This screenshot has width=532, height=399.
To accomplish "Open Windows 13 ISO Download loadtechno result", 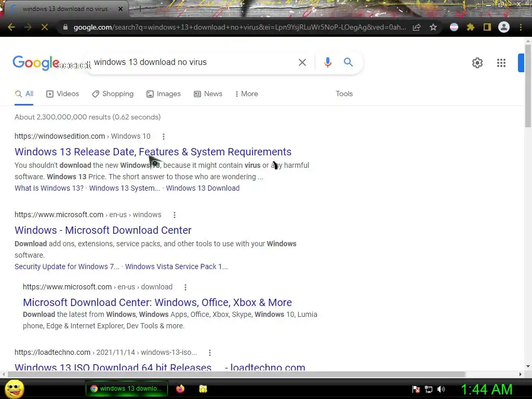I will pyautogui.click(x=160, y=366).
